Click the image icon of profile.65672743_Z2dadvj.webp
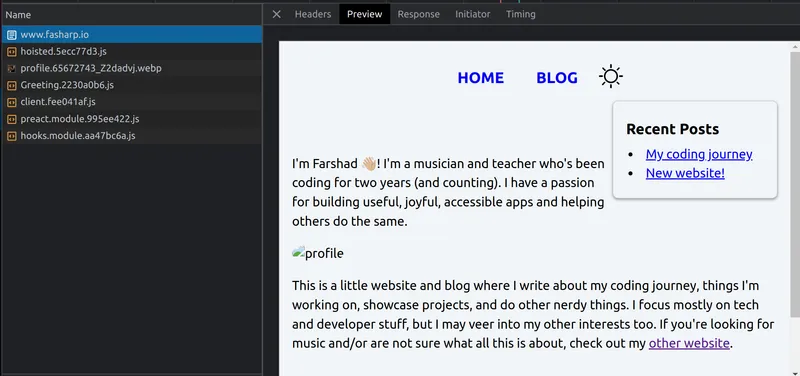This screenshot has height=376, width=800. 12,68
